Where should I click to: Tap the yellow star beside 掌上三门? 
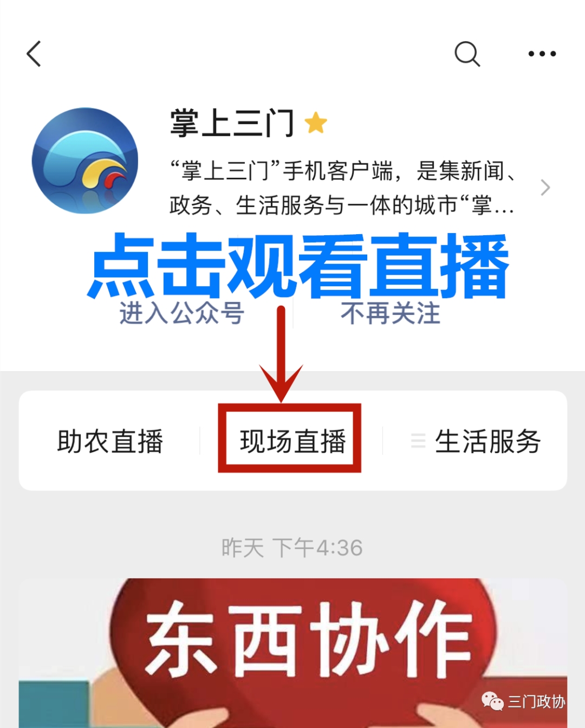316,123
